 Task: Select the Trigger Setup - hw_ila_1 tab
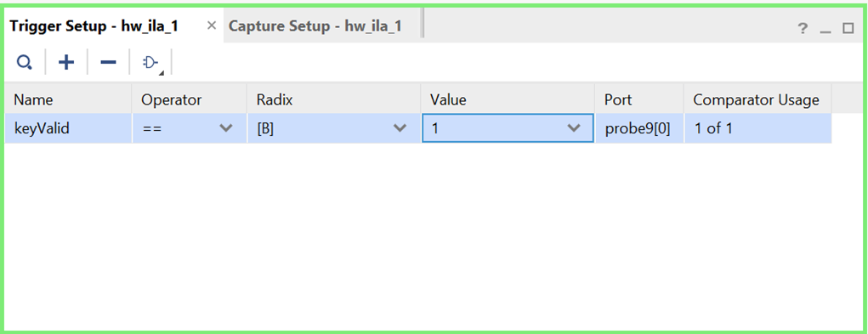click(x=94, y=26)
